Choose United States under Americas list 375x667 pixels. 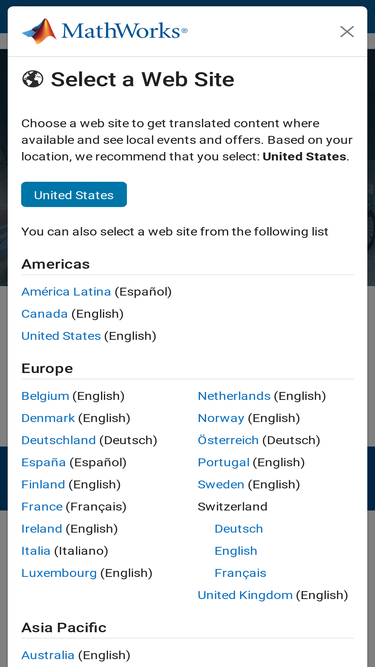point(61,336)
